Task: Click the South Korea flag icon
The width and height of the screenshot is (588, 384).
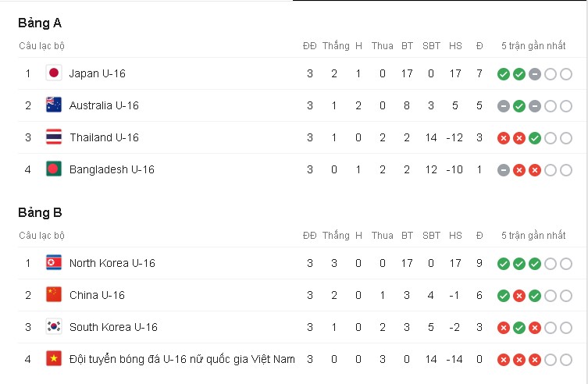Action: click(54, 327)
